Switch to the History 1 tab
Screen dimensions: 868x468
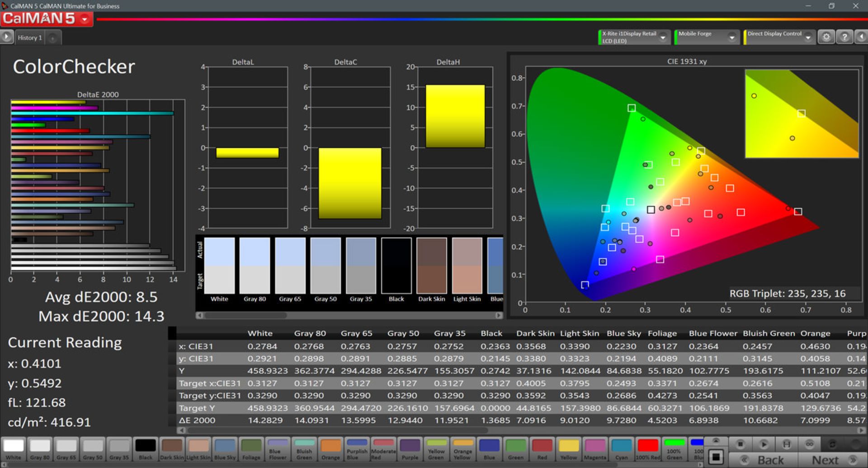pyautogui.click(x=30, y=38)
